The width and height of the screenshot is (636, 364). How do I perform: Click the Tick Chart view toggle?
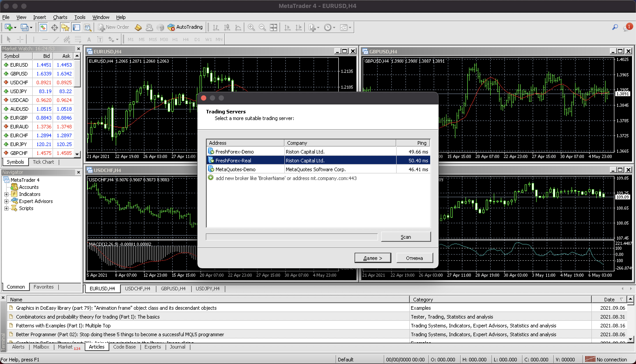42,161
